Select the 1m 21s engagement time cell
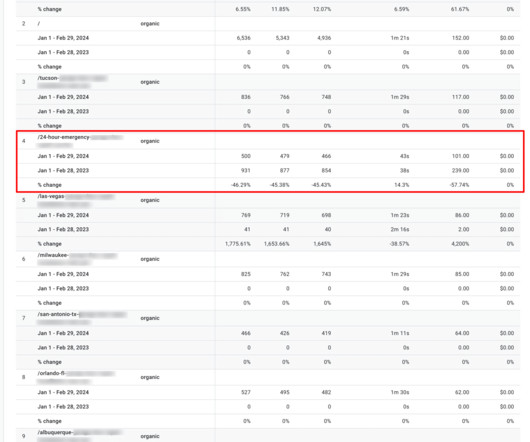Screen dimensions: 530x442 tap(400, 38)
